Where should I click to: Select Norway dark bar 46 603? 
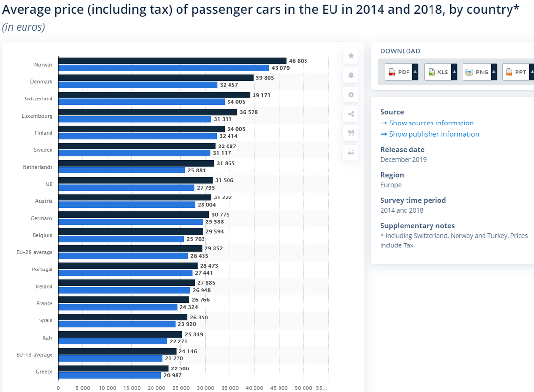(x=173, y=61)
